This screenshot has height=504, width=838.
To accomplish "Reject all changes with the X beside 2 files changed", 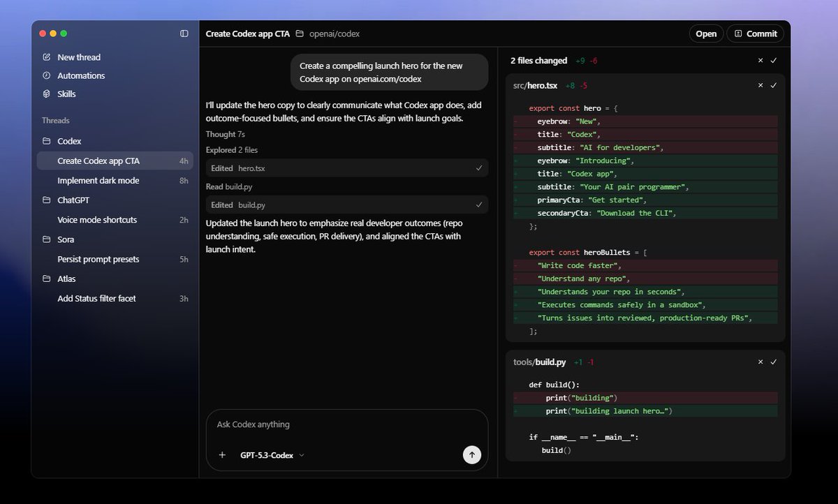I will coord(760,61).
